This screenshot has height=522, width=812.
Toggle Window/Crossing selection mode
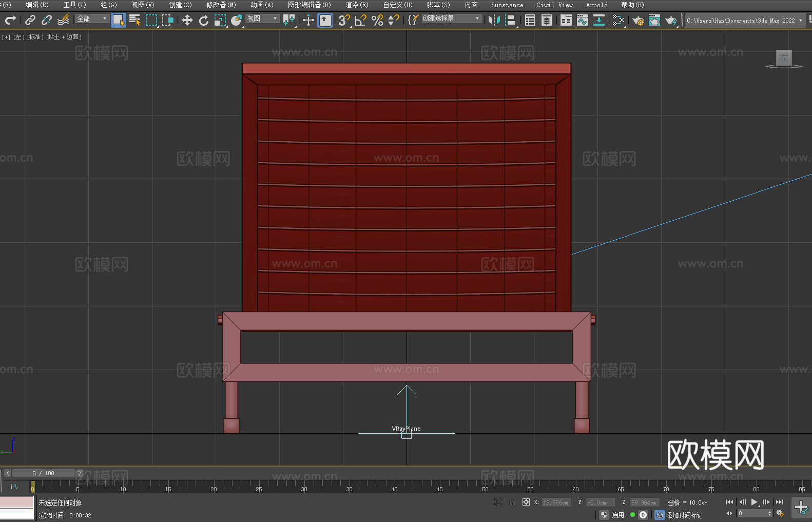click(168, 20)
